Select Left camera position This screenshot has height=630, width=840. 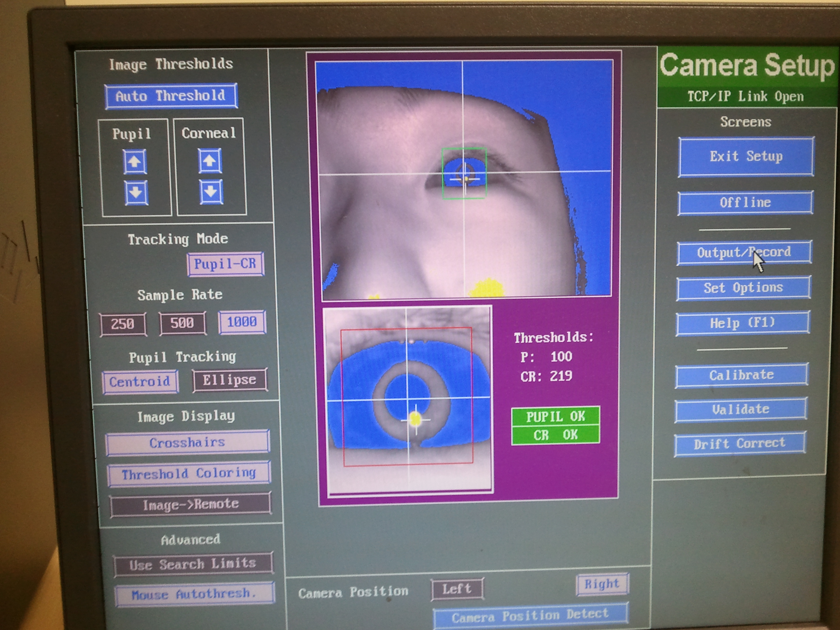(457, 589)
